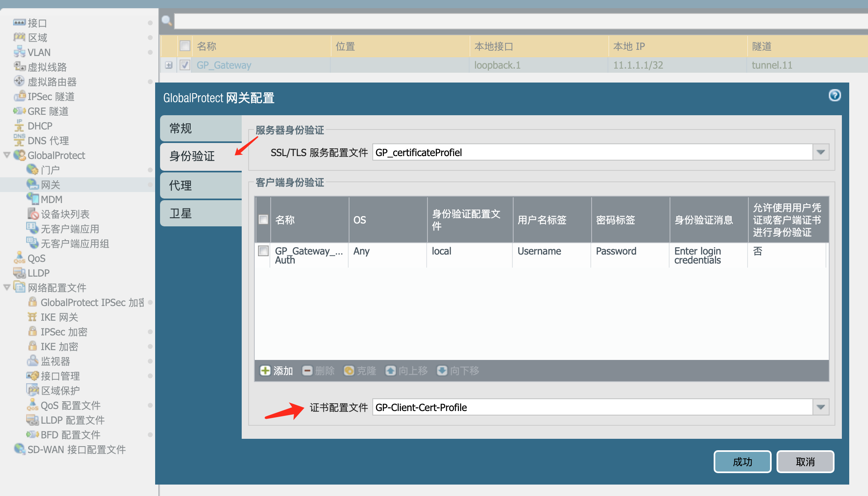
Task: Click the 向上移 move up button
Action: (407, 371)
